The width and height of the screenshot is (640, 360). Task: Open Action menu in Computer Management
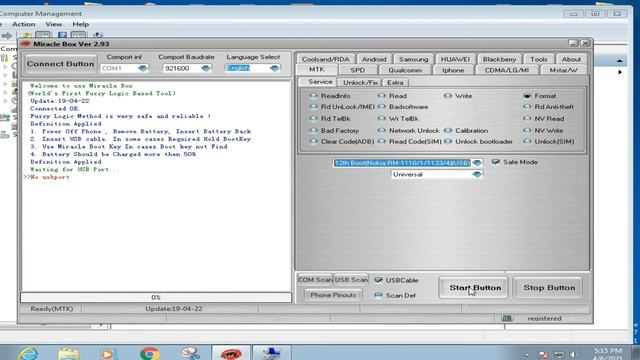pos(23,24)
